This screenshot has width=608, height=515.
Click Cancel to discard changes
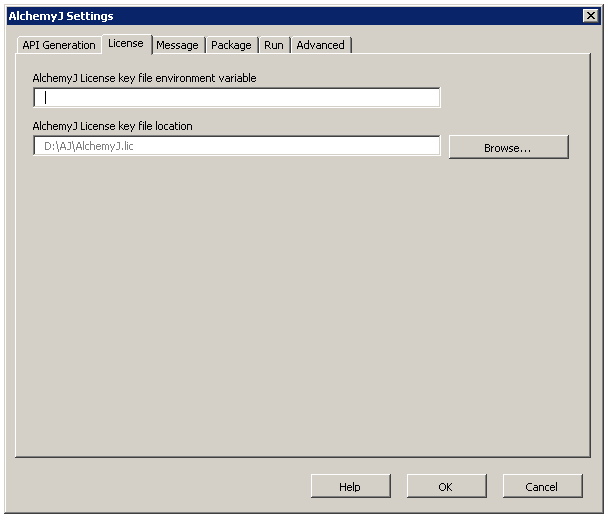[x=542, y=486]
